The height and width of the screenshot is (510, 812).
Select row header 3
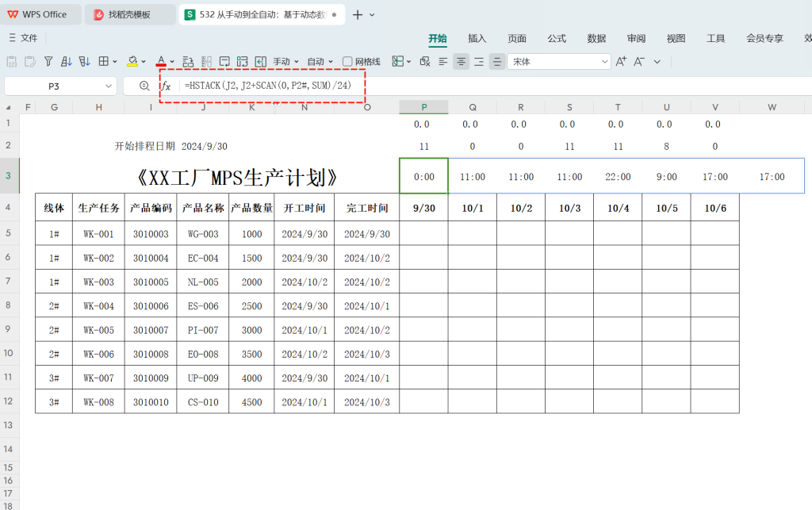click(10, 175)
